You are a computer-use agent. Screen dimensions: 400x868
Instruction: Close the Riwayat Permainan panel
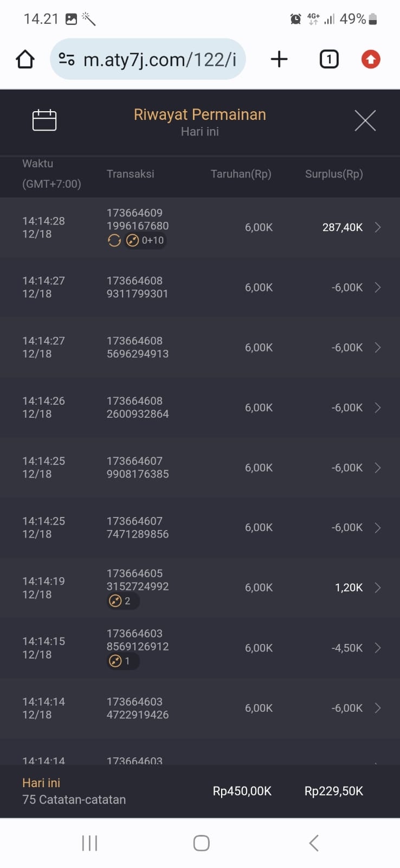[365, 120]
